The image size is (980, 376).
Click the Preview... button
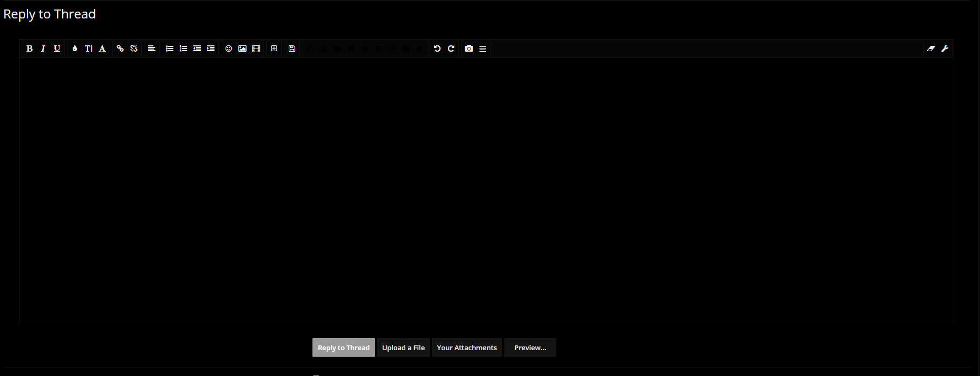(x=530, y=348)
